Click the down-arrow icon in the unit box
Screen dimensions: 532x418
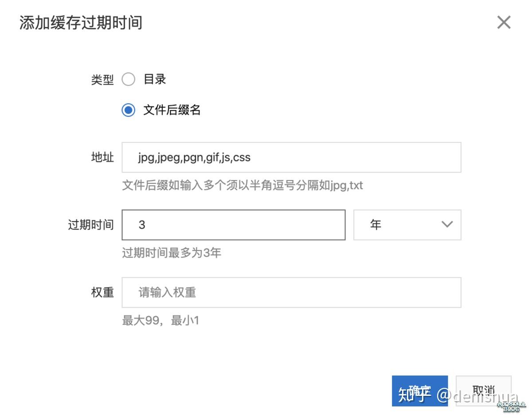pos(447,225)
